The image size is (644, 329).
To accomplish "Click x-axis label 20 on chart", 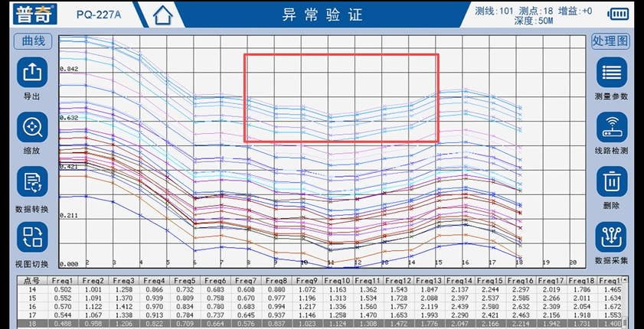I will (573, 262).
